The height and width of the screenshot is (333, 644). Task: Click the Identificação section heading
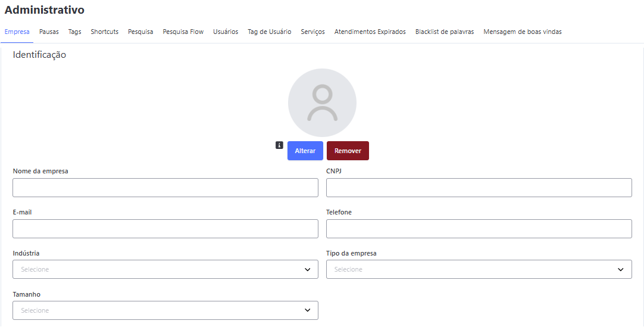point(39,55)
